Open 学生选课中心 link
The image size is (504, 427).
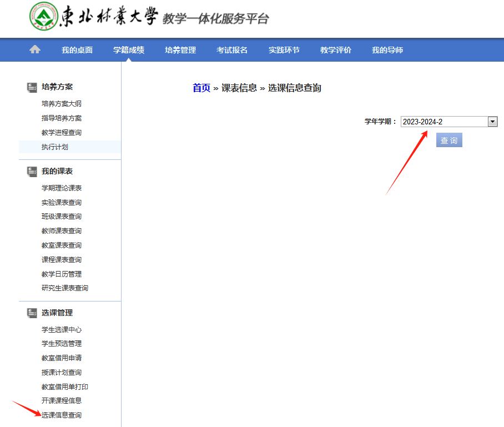(x=62, y=330)
